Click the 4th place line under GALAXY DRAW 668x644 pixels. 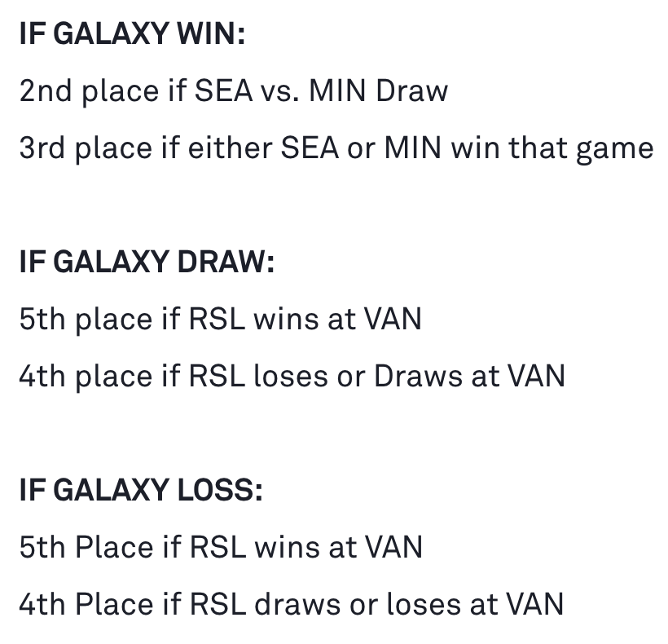click(x=292, y=377)
